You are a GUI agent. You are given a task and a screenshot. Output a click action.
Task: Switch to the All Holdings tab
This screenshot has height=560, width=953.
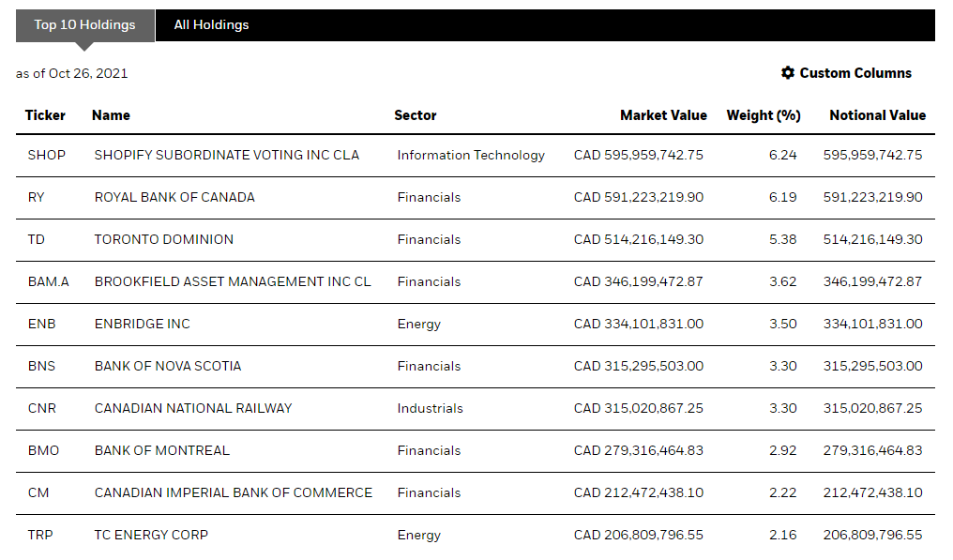211,25
